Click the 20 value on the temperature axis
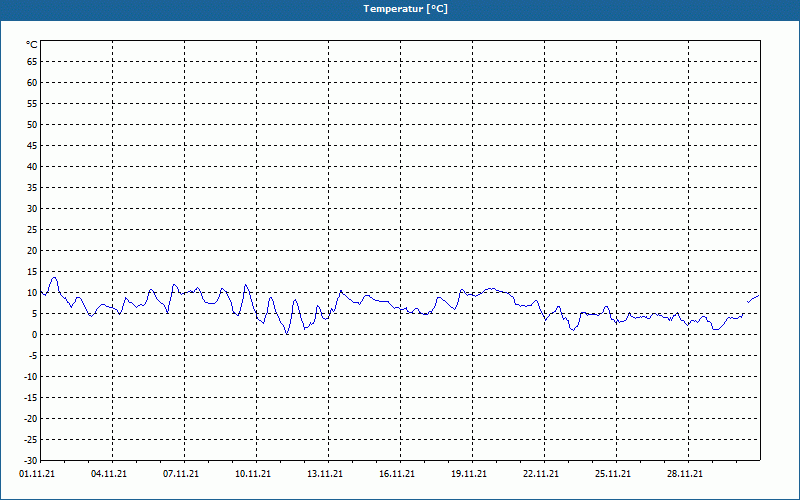 click(32, 251)
